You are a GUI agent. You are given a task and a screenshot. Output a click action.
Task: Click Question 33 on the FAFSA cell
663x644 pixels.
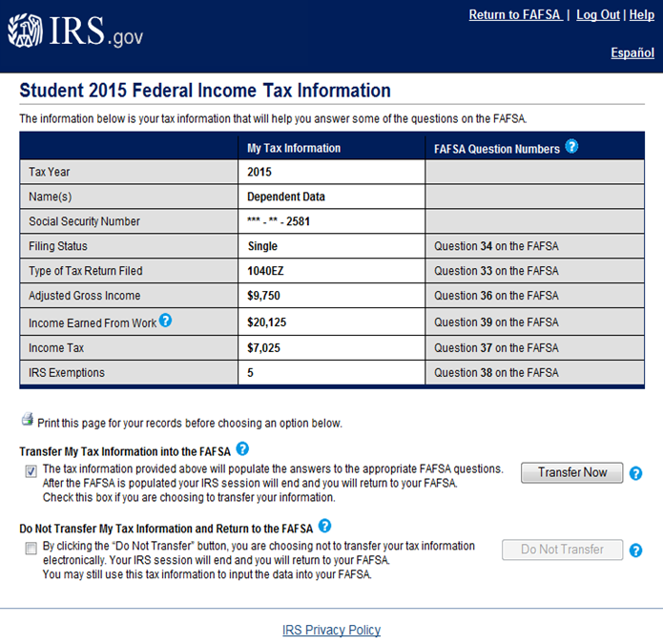534,271
